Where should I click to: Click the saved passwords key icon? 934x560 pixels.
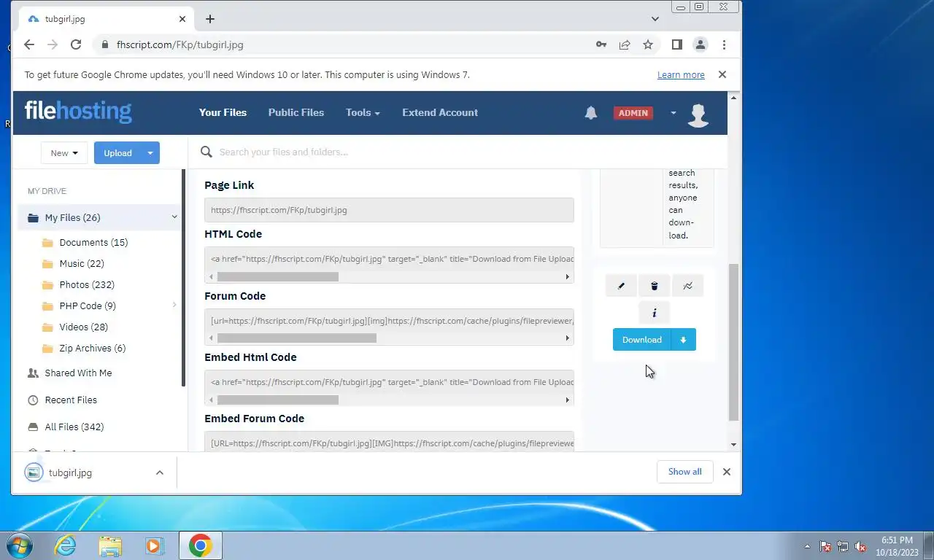(x=601, y=44)
